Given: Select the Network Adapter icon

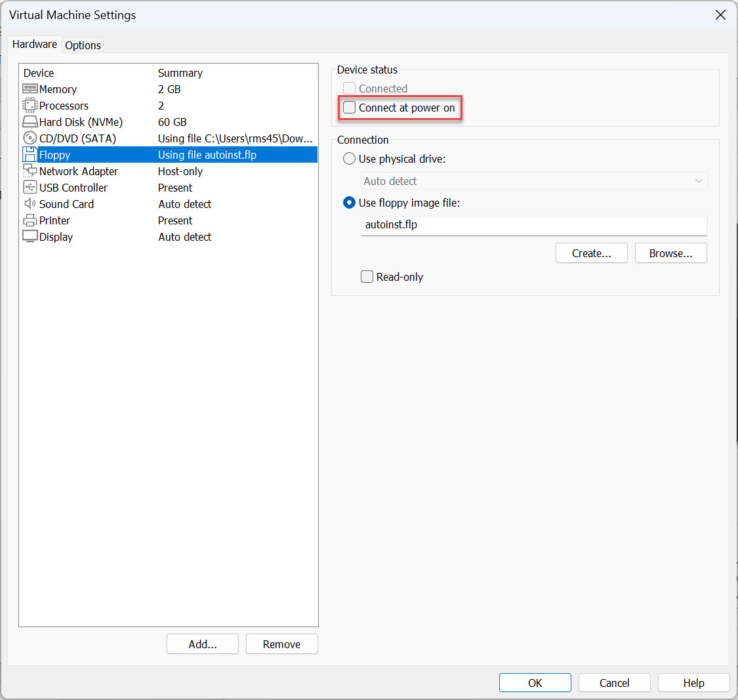Looking at the screenshot, I should pos(30,171).
